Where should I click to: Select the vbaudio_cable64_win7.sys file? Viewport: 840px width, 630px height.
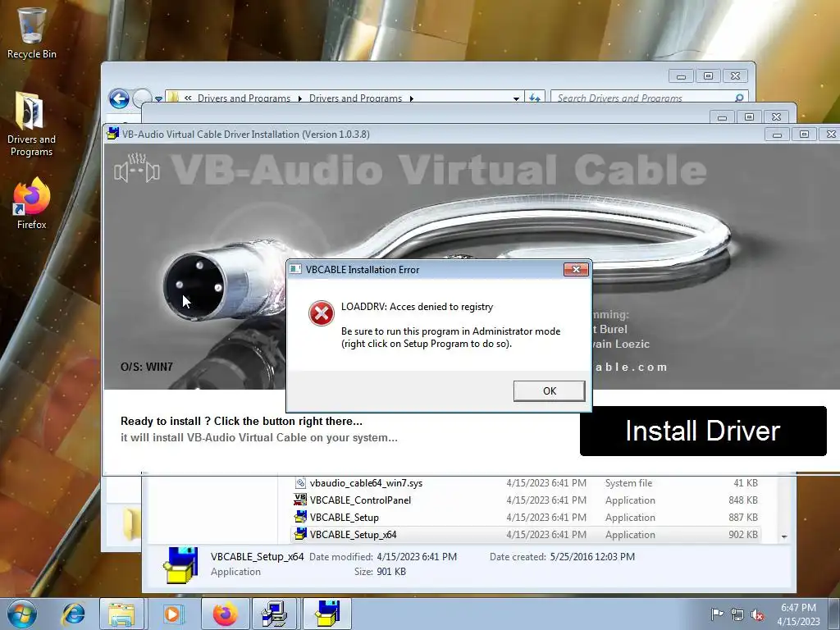click(x=527, y=483)
